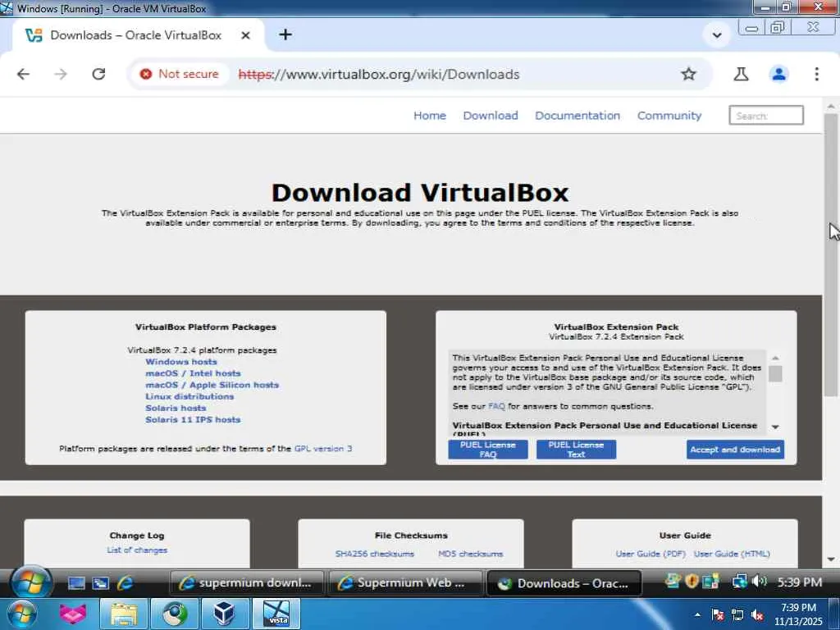Click the PUEL License Text button
840x630 pixels.
point(576,450)
